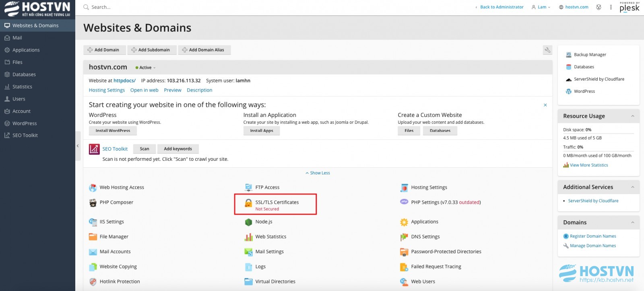Click the Applications gear icon
This screenshot has width=644, height=291.
tap(404, 222)
